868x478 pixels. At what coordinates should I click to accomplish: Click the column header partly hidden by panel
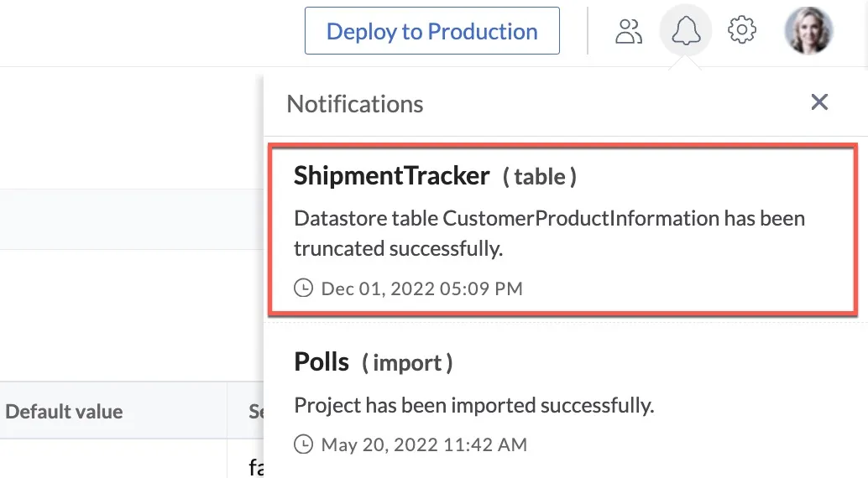[x=256, y=411]
